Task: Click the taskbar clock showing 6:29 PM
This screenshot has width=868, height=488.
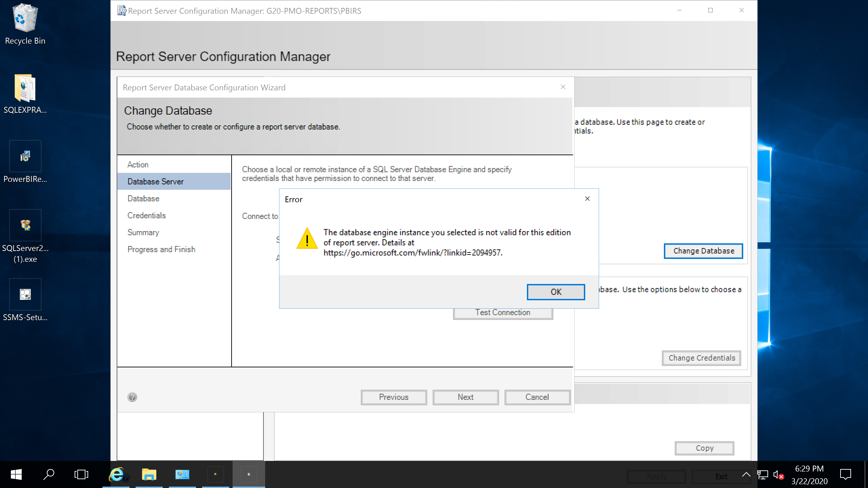Action: pos(809,475)
